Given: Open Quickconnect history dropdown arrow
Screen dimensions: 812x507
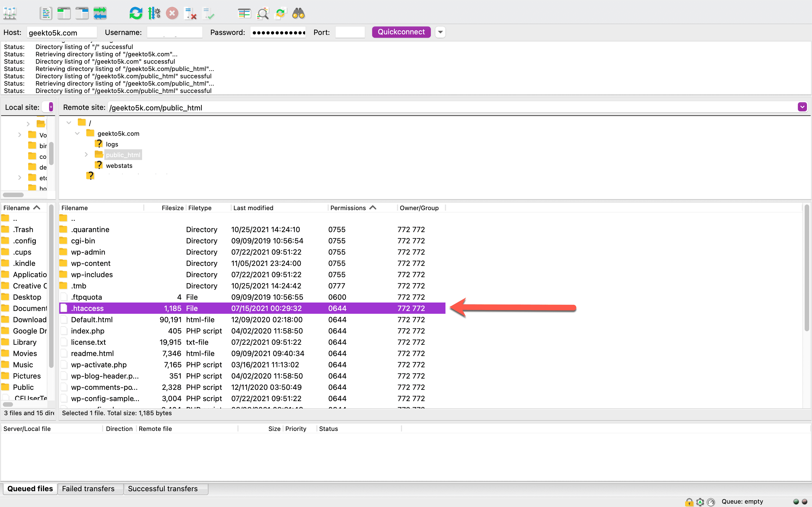Looking at the screenshot, I should point(440,32).
